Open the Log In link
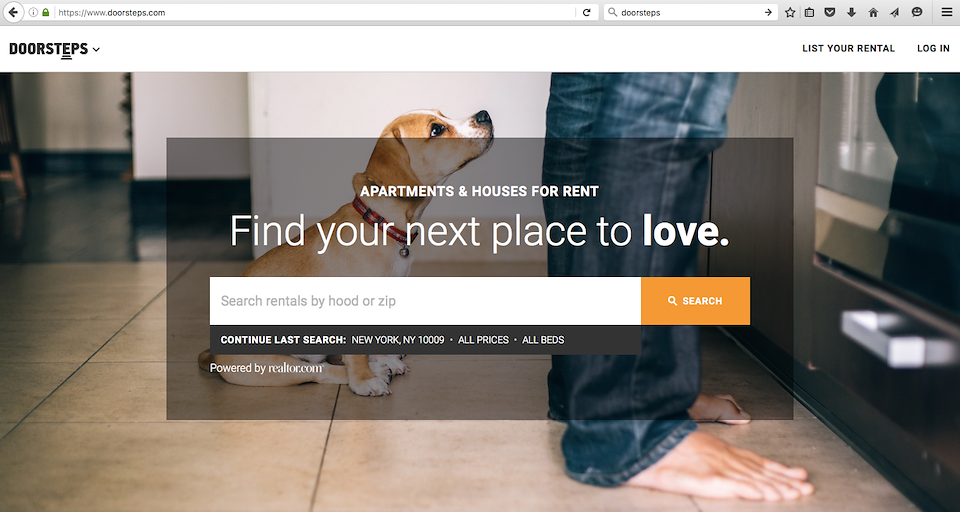The width and height of the screenshot is (960, 512). coord(933,48)
